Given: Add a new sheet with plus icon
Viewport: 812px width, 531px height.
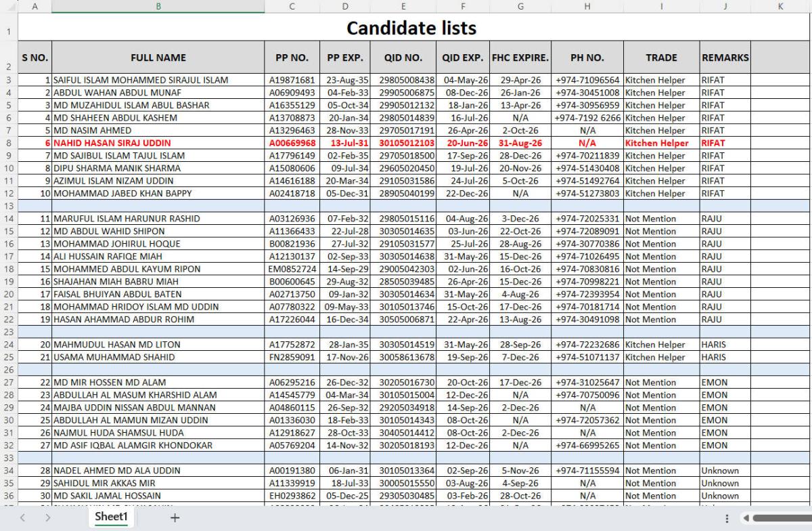Looking at the screenshot, I should coord(175,518).
